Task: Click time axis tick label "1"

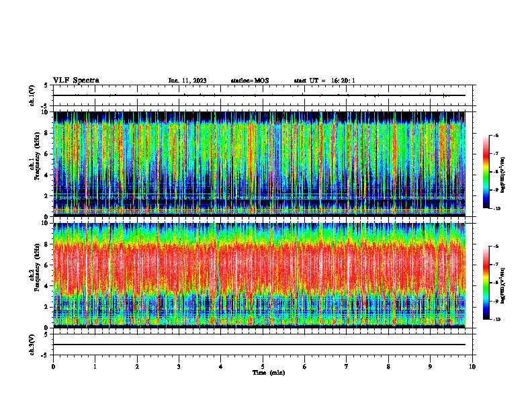Action: [x=95, y=367]
